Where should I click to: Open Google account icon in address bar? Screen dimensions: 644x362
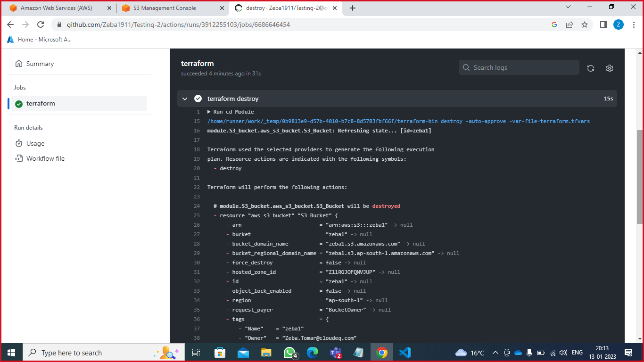[554, 25]
